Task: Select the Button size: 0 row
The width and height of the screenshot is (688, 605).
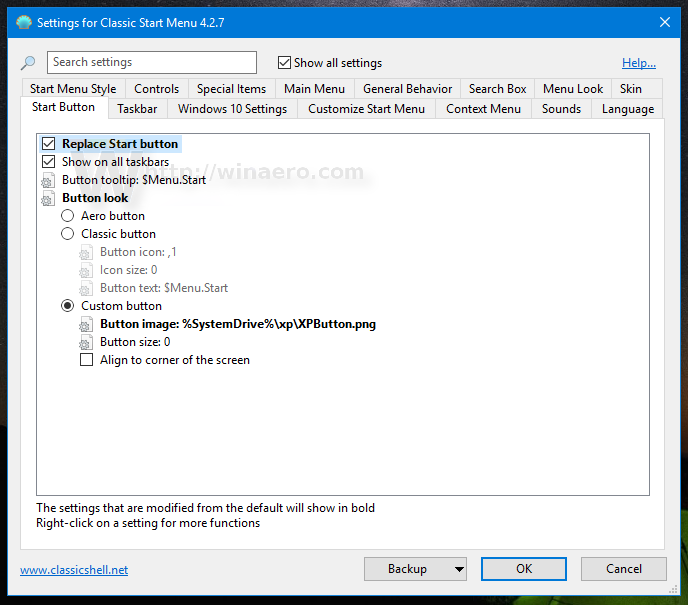Action: click(x=135, y=342)
